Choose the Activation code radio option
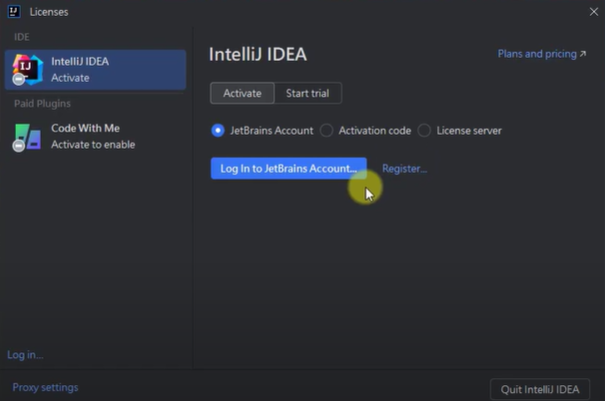 pyautogui.click(x=326, y=130)
